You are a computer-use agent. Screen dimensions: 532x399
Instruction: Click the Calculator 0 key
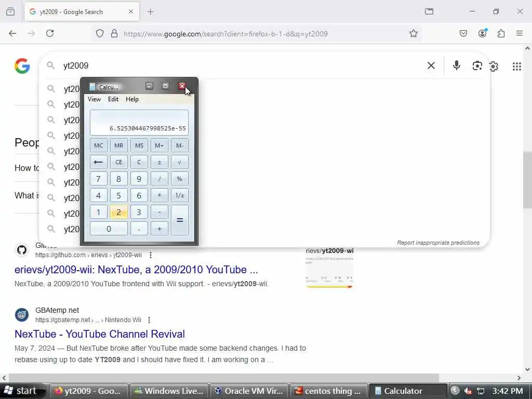coord(109,229)
